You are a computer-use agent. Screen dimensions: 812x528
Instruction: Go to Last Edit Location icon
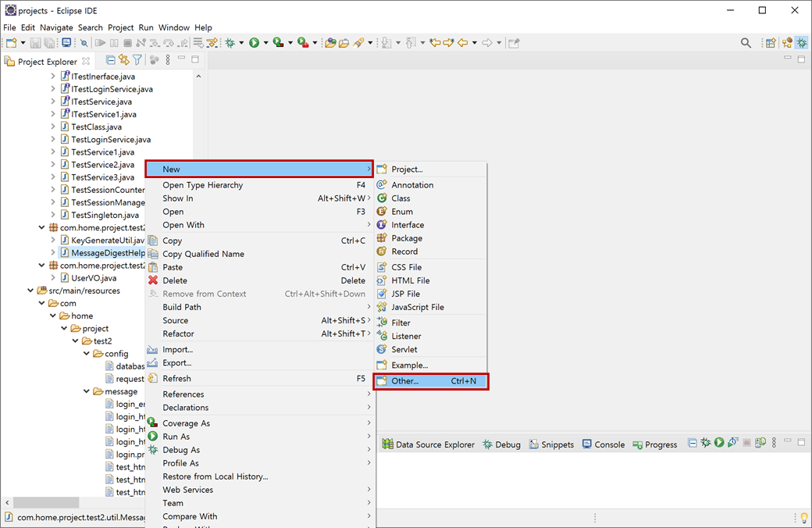click(434, 43)
